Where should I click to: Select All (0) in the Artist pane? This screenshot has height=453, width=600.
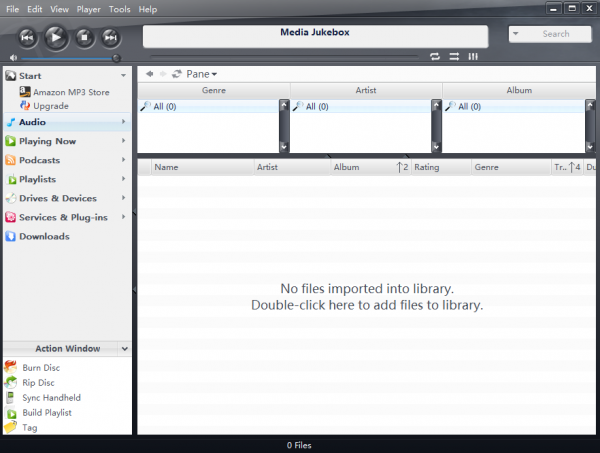pyautogui.click(x=361, y=107)
